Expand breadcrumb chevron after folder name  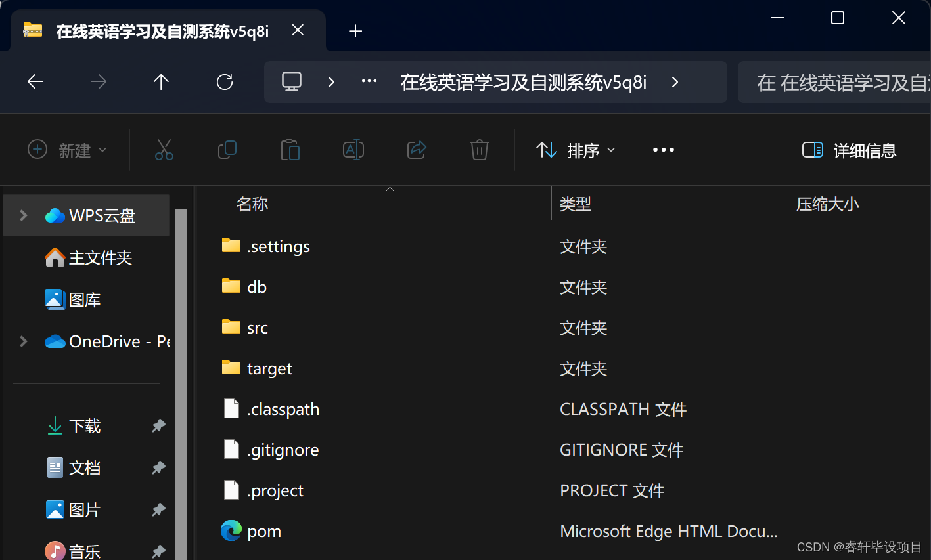[675, 82]
